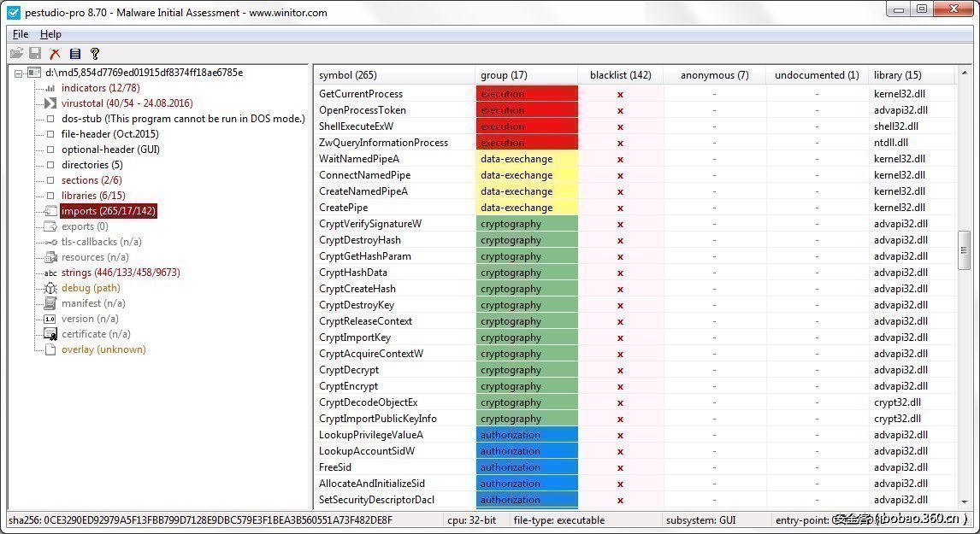
Task: Sort by the group (17) column header
Action: click(504, 75)
